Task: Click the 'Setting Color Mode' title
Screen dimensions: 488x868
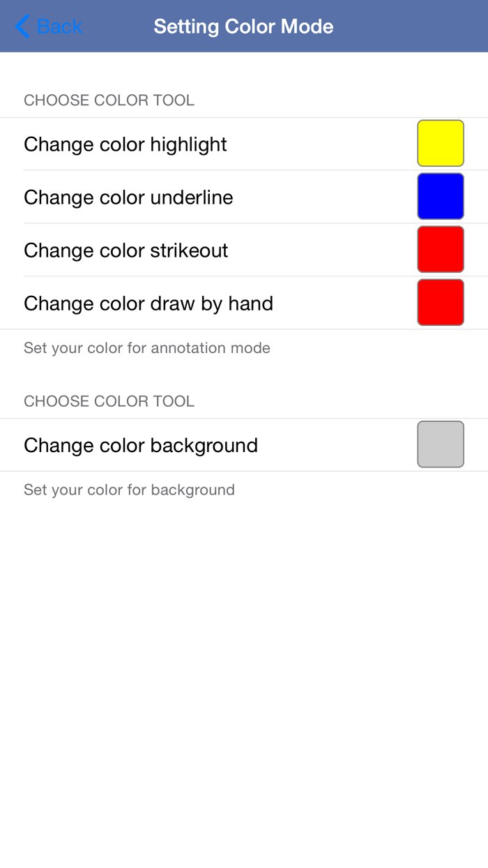Action: (x=243, y=27)
